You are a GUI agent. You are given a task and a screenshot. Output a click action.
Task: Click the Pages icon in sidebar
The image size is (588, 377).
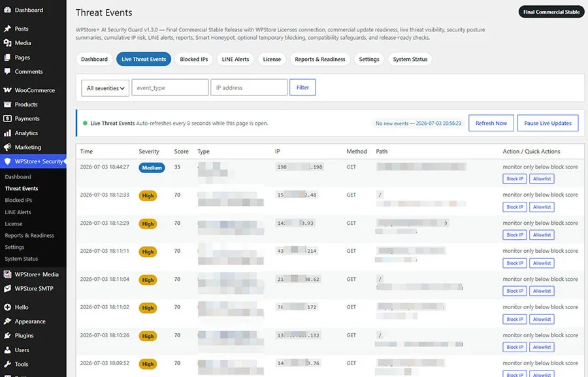click(7, 57)
